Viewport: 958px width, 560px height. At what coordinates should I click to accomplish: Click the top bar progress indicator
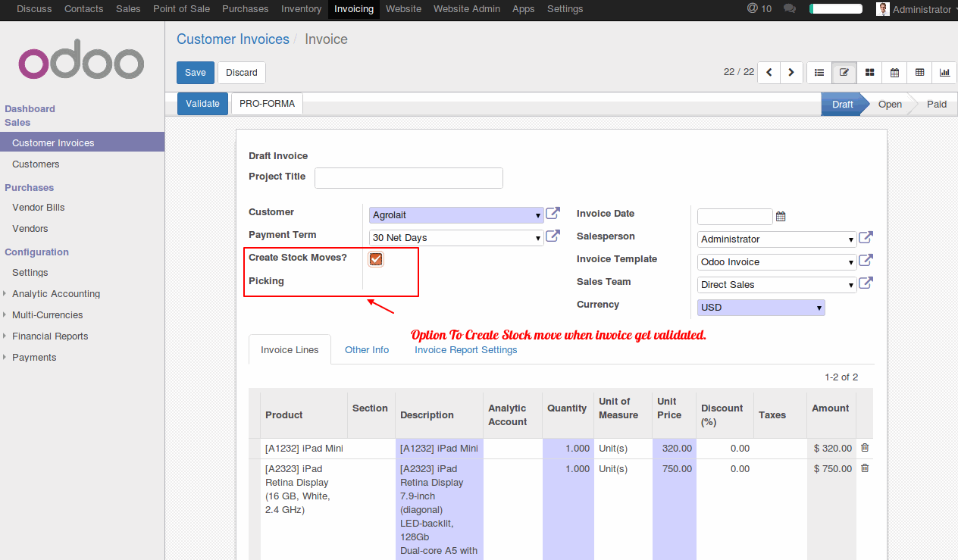[x=836, y=9]
